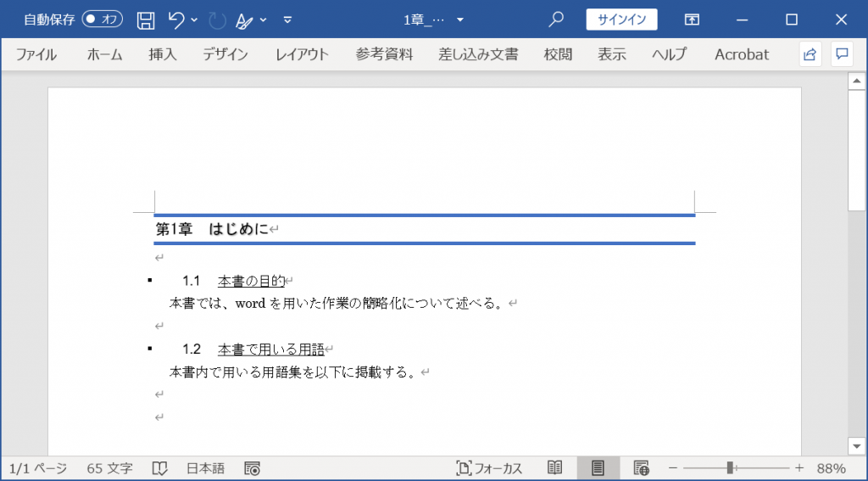This screenshot has width=868, height=481.
Task: Click the zoom slider handle
Action: click(730, 469)
